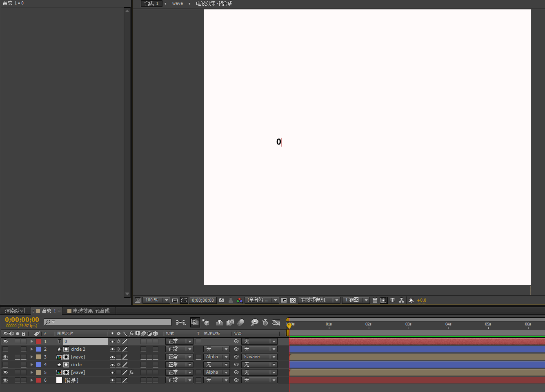Viewport: 545px width, 392px height.
Task: Switch to the 渲染队列 tab
Action: tap(15, 311)
